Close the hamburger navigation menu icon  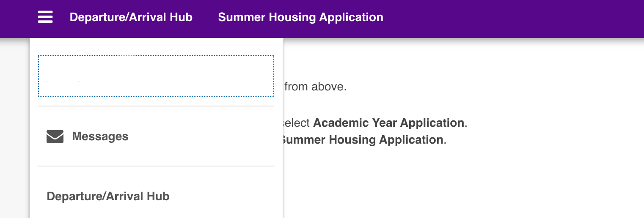(x=45, y=17)
